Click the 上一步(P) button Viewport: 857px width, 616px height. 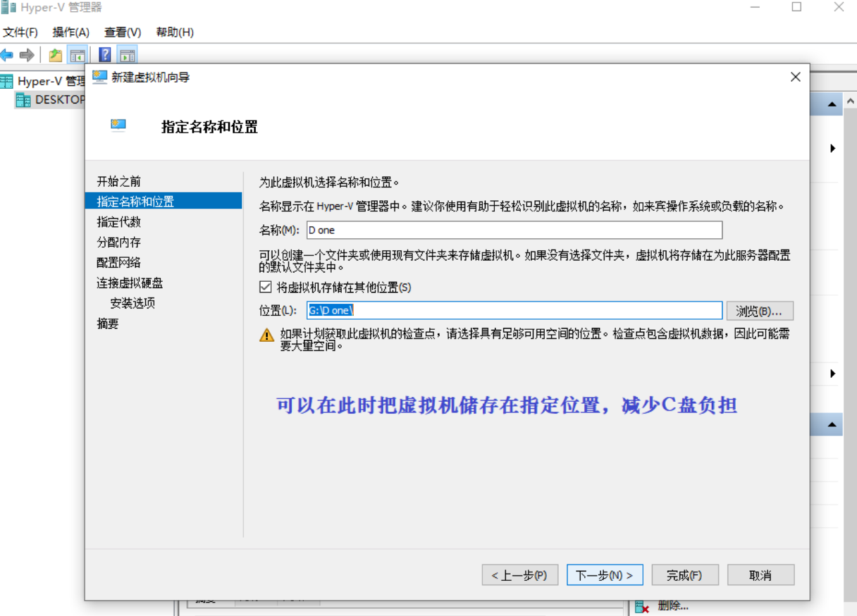[520, 575]
